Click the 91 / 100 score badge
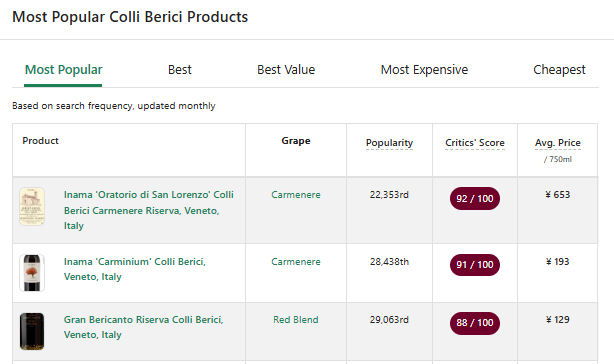The height and width of the screenshot is (364, 614). tap(475, 265)
